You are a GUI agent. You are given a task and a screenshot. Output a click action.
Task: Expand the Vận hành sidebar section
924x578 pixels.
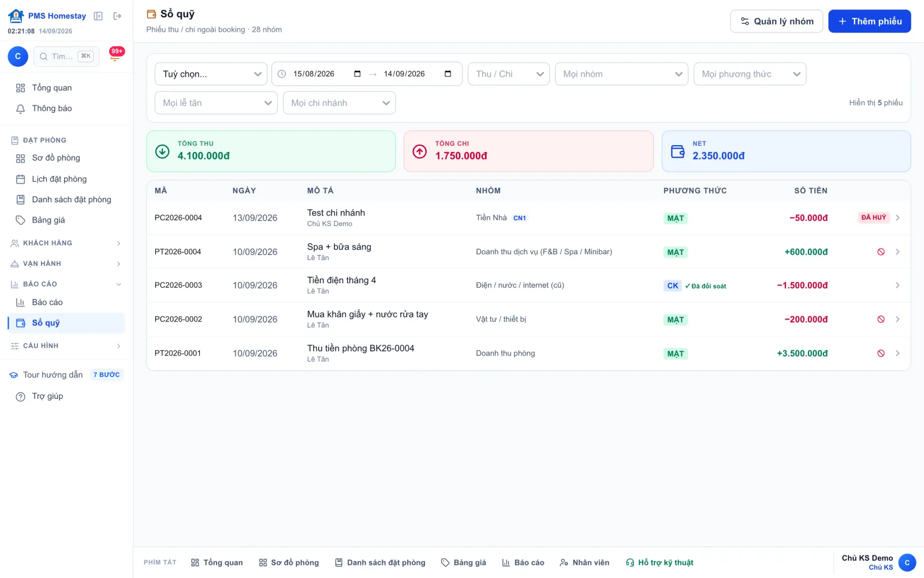pos(66,264)
